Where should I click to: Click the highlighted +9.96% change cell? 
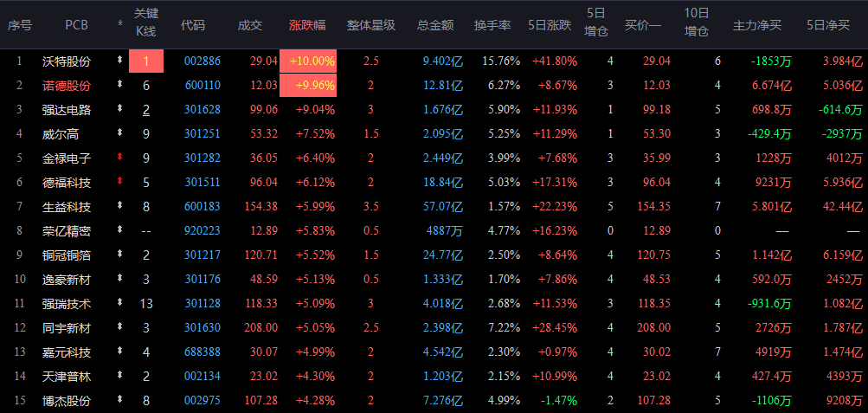click(x=308, y=85)
